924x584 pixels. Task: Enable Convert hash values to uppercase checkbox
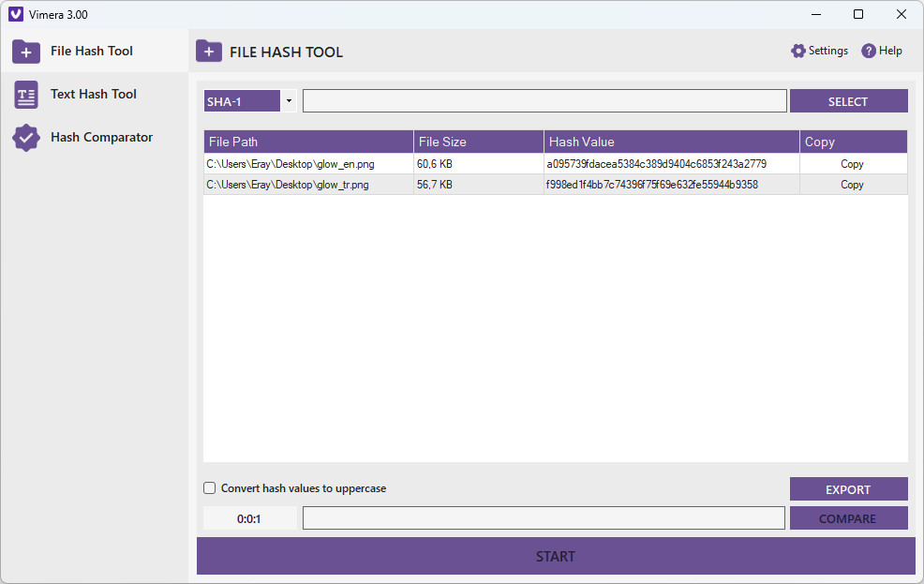209,488
